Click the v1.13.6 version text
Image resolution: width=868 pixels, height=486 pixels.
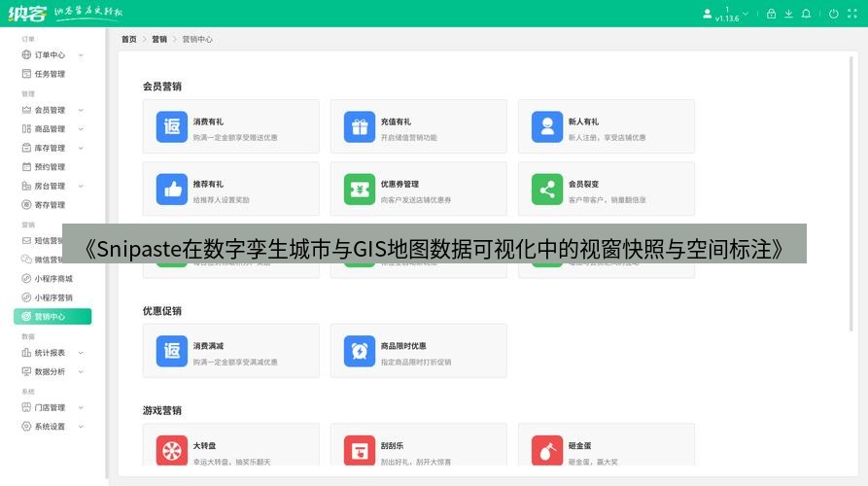click(x=727, y=18)
